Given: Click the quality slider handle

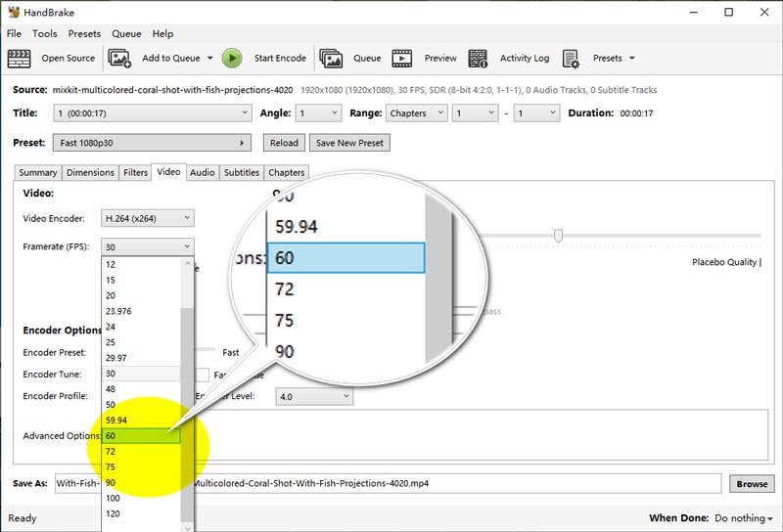Looking at the screenshot, I should (x=558, y=236).
